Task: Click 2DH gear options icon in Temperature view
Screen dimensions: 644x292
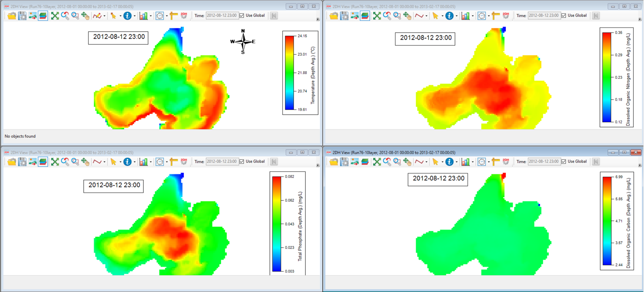Action: (184, 16)
